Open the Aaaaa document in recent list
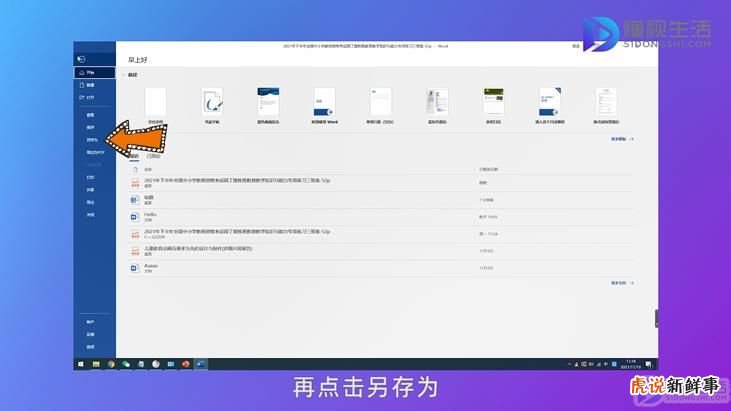The height and width of the screenshot is (411, 731). coord(380,268)
